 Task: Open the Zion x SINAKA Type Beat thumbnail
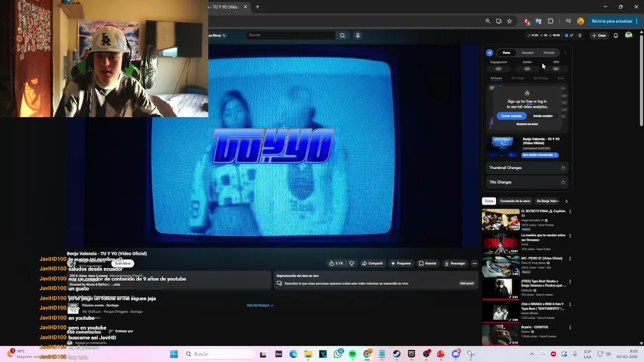pos(501,312)
